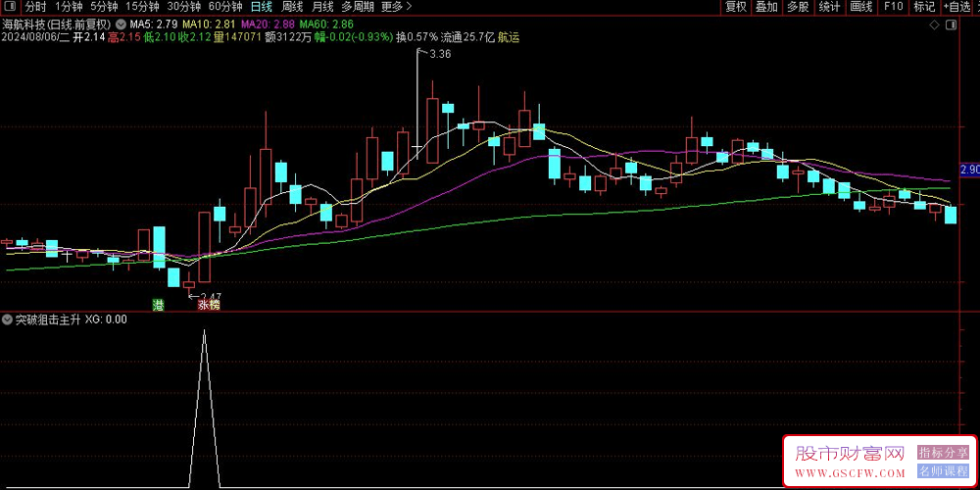Viewport: 980px width, 490px height.
Task: Select the 5分钟 period tab
Action: tap(104, 7)
